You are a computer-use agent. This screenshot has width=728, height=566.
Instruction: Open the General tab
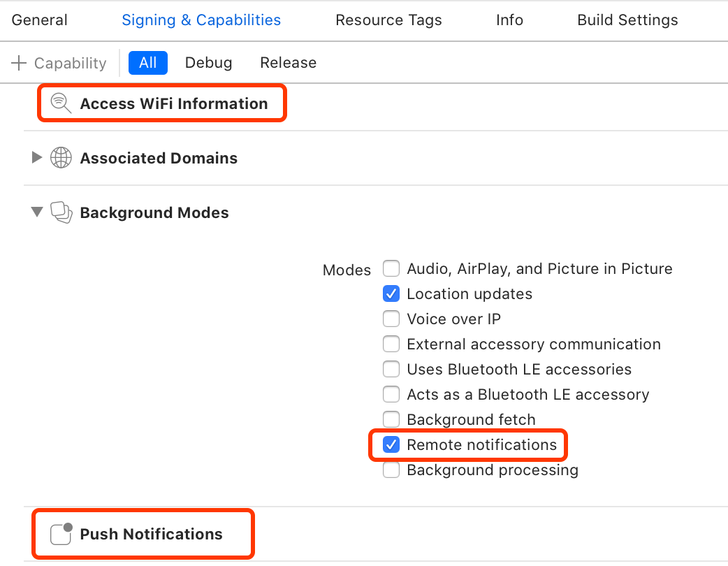(40, 20)
